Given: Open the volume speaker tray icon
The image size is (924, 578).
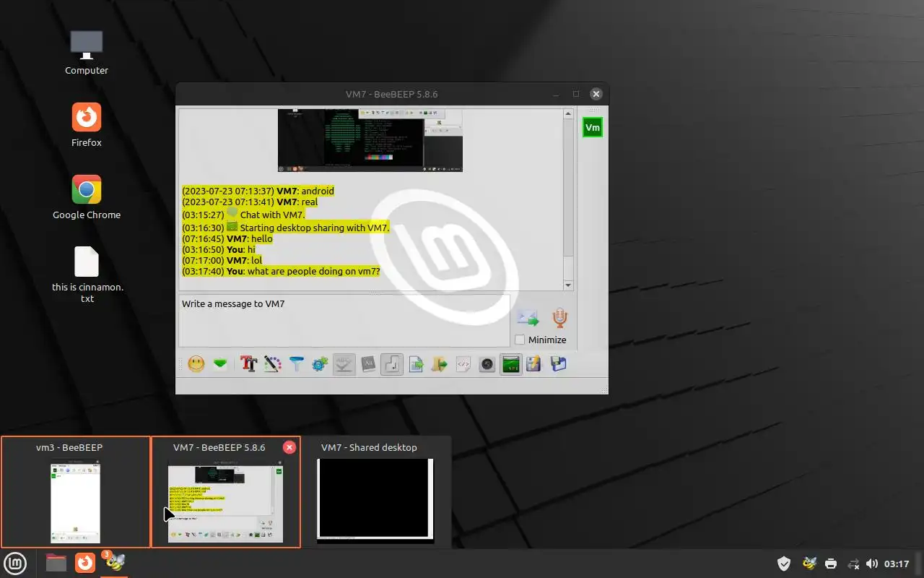Looking at the screenshot, I should coord(872,564).
